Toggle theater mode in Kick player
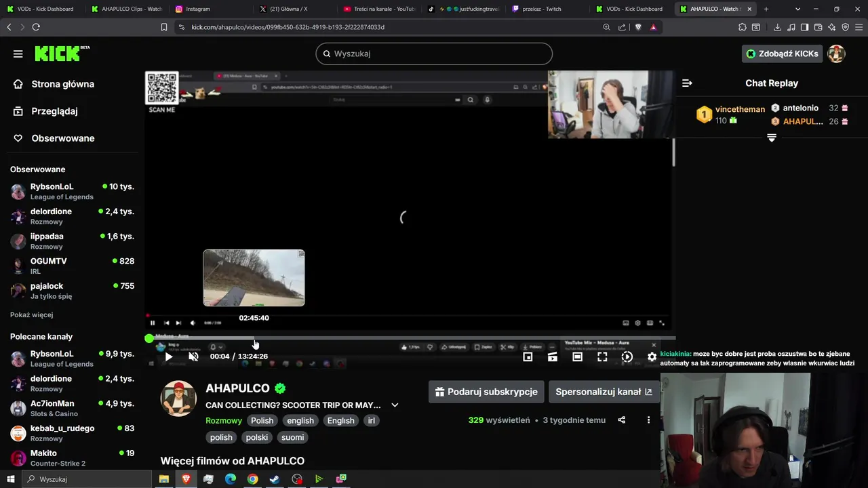The image size is (868, 488). 577,357
